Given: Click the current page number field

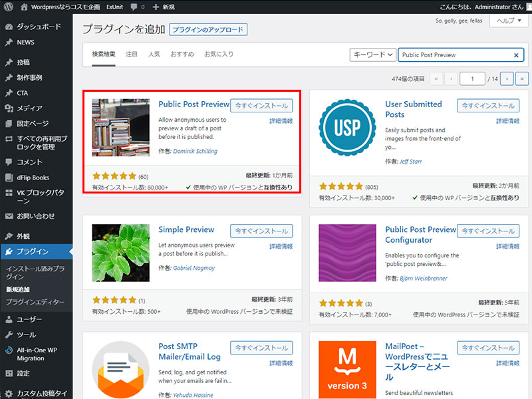Looking at the screenshot, I should click(x=473, y=78).
